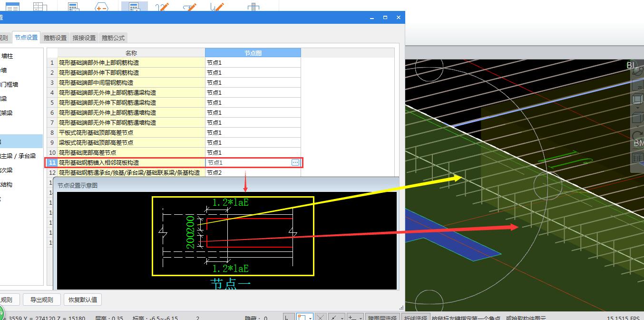Screen dimensions: 644x320
Task: Open the 箍筋设置 tab
Action: click(x=55, y=38)
